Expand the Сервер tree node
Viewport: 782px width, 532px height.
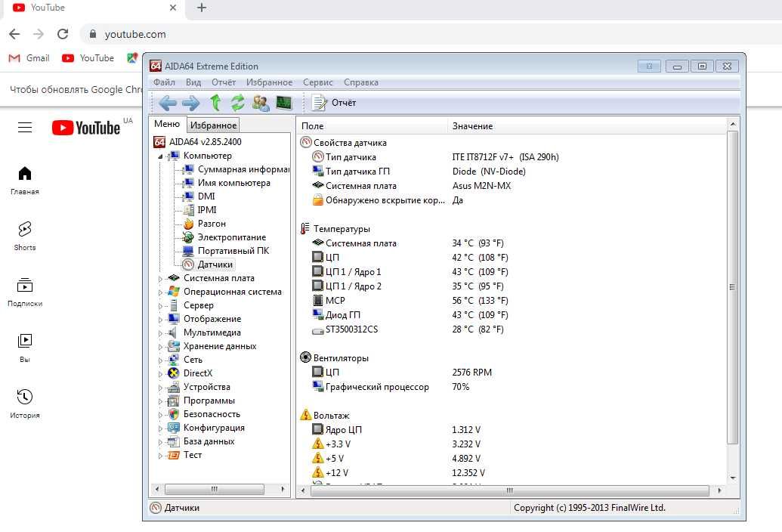[161, 305]
